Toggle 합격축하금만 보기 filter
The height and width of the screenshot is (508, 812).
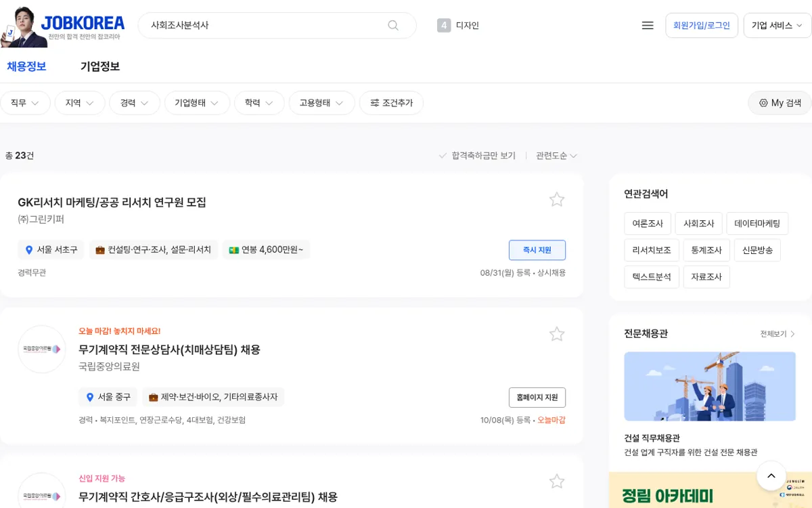pyautogui.click(x=477, y=156)
